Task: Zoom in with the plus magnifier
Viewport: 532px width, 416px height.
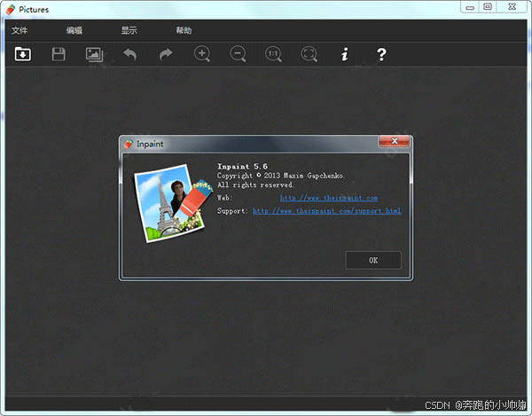Action: point(202,54)
